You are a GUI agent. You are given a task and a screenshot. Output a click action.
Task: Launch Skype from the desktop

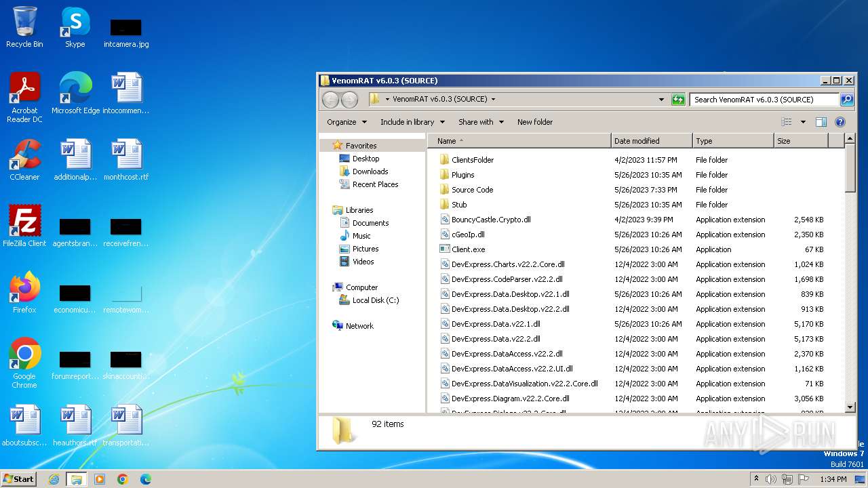point(75,27)
